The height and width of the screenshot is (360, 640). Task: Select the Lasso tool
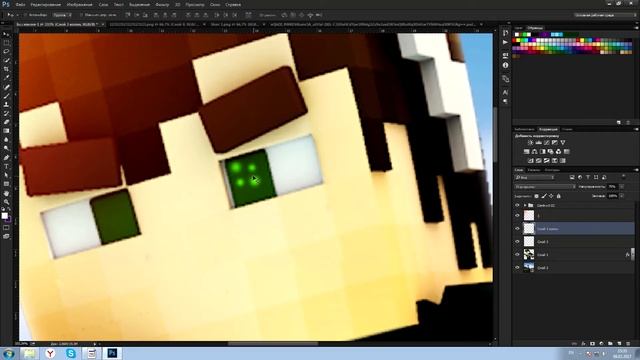coord(6,51)
